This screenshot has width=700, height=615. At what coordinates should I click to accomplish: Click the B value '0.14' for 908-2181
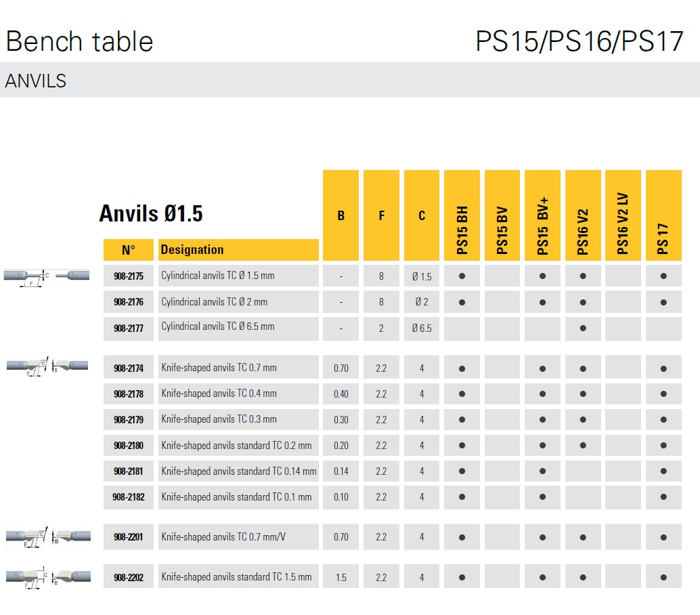tap(341, 471)
